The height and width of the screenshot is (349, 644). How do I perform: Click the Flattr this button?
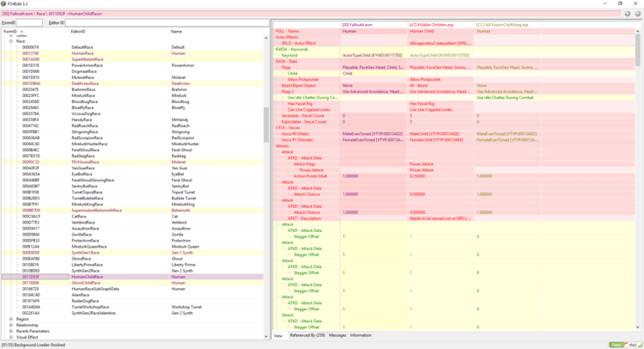point(625,345)
